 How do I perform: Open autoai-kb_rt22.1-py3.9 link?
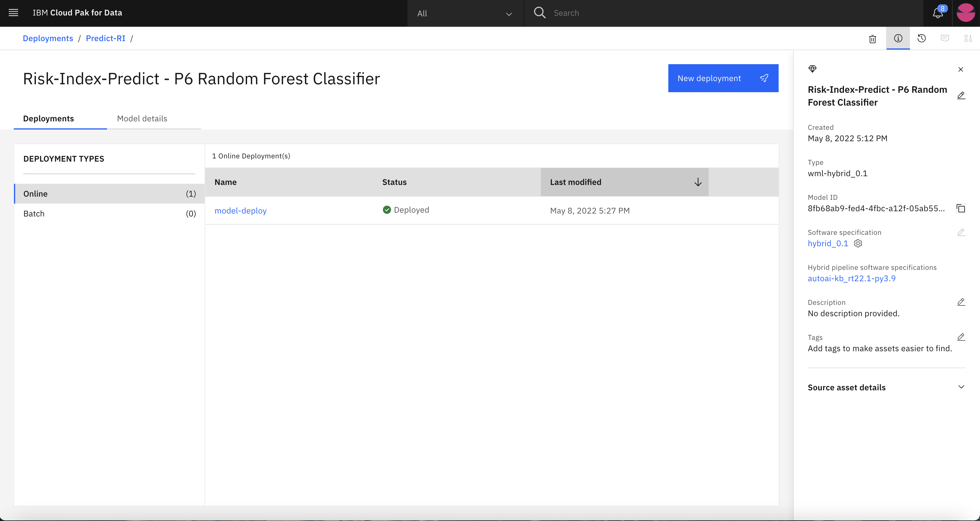[851, 278]
